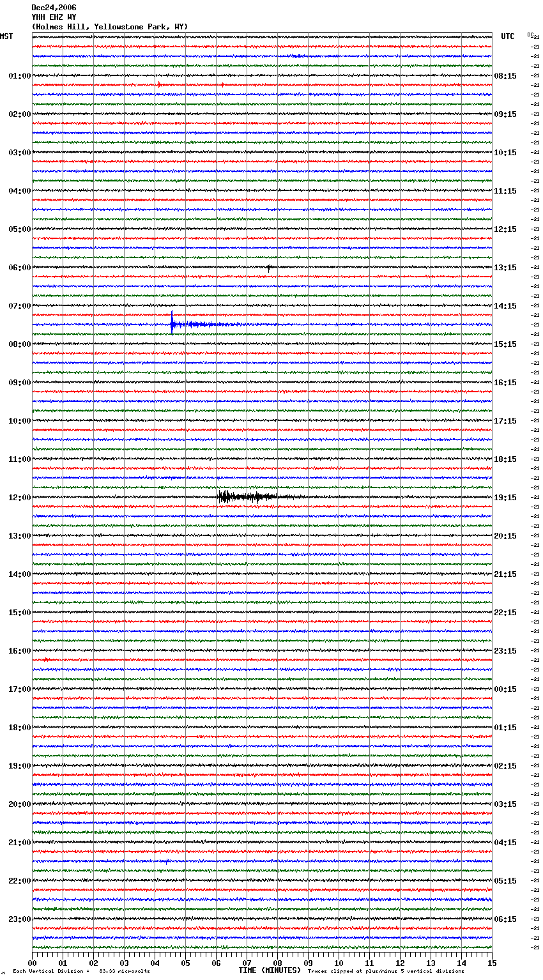This screenshot has width=543, height=980.
Task: Select the 04:00 MST hour label
Action: 20,191
